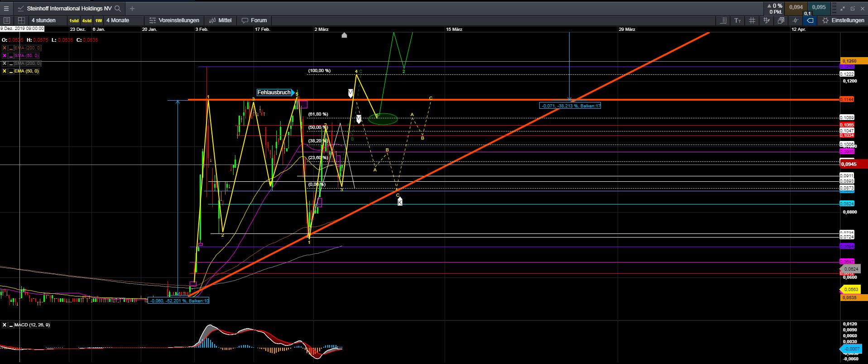Click the gray house marker under the time axis

coord(344,35)
